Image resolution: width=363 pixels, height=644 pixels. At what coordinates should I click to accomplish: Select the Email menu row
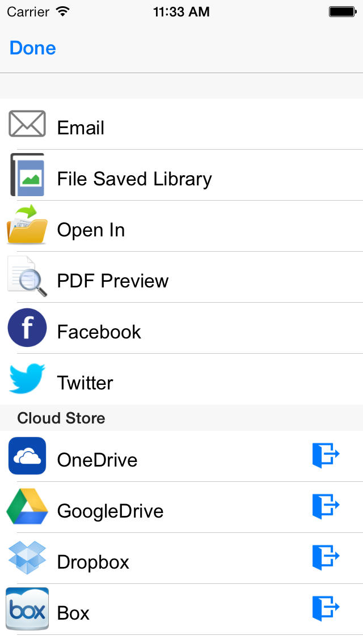click(181, 124)
